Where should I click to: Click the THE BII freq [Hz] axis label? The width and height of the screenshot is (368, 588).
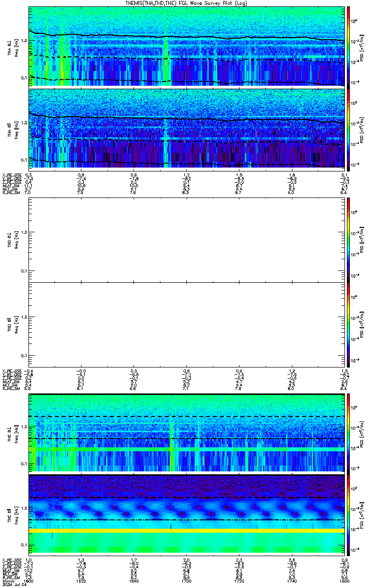(16, 515)
